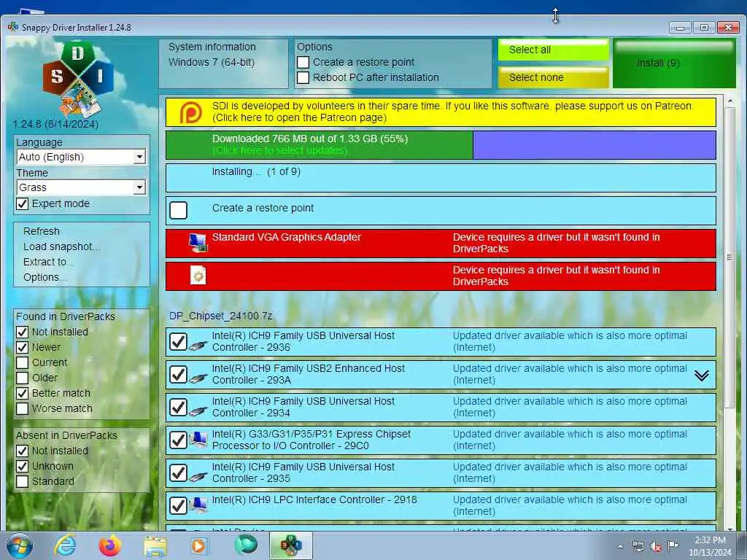Show hidden system tray icons
Viewport: 747px width, 560px height.
(620, 547)
